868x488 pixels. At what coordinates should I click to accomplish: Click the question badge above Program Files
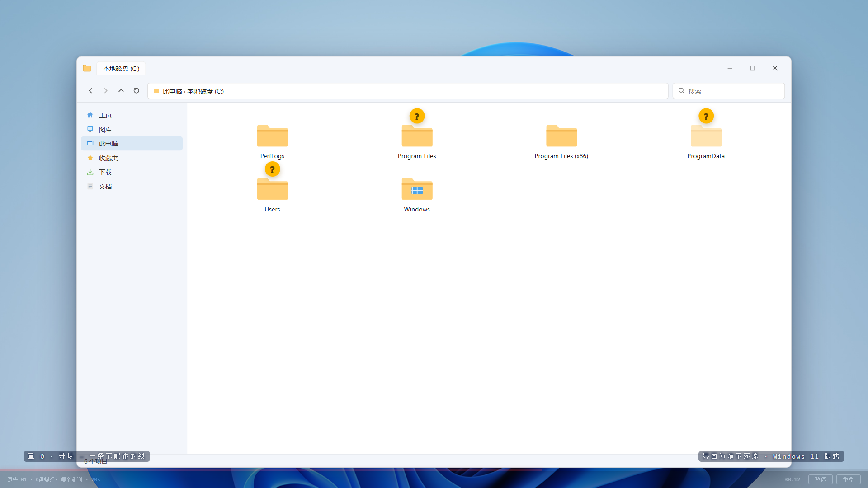(x=417, y=116)
